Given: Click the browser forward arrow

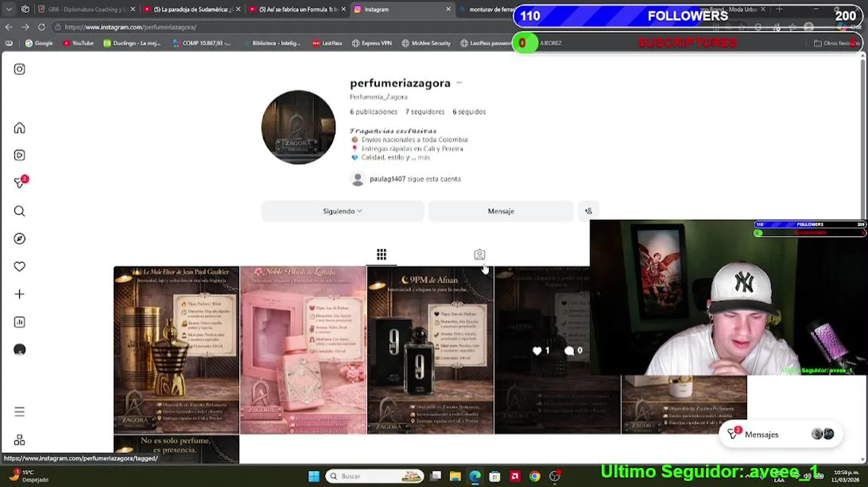Looking at the screenshot, I should tap(25, 27).
